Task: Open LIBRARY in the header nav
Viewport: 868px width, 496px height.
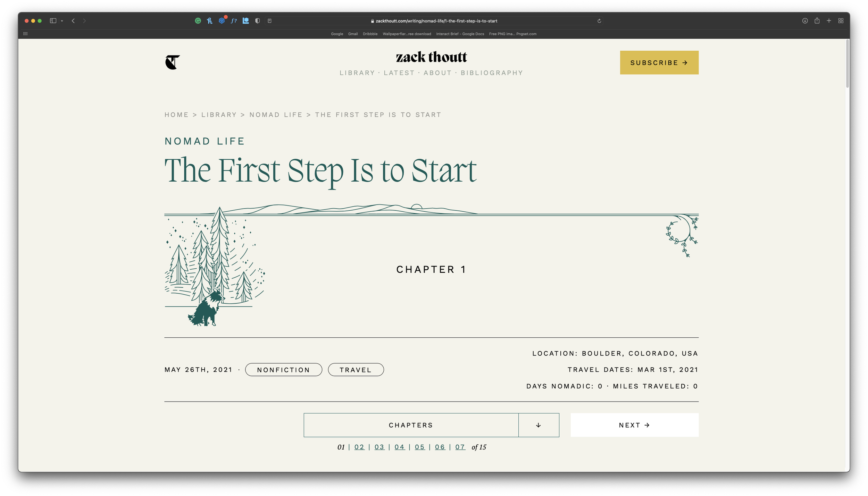Action: click(357, 73)
